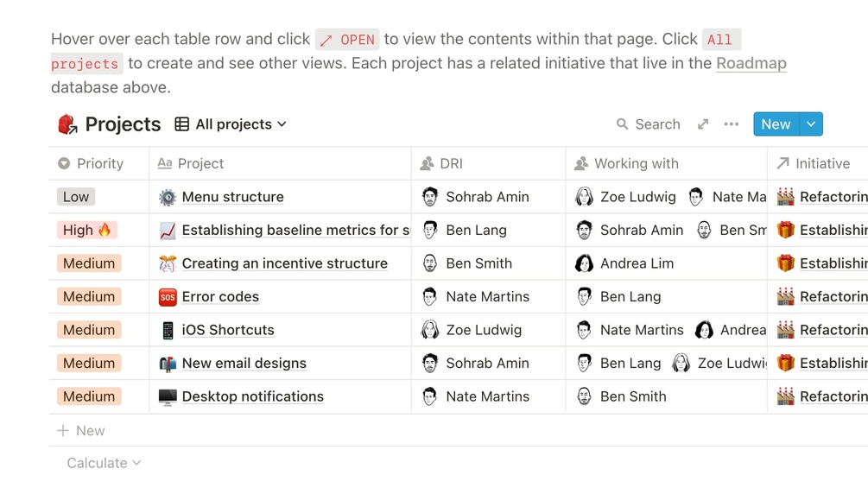
Task: Click the mailbox icon beside New email designs
Action: [x=168, y=364]
